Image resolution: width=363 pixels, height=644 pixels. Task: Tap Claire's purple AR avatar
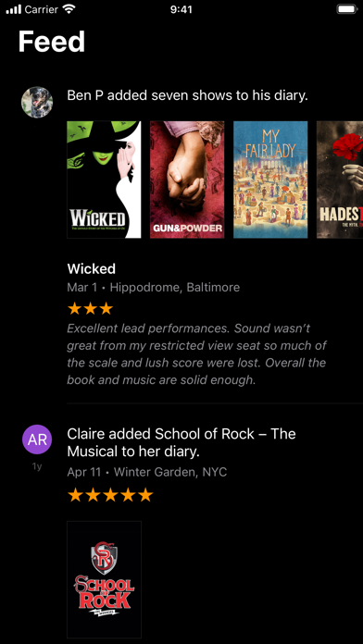37,440
